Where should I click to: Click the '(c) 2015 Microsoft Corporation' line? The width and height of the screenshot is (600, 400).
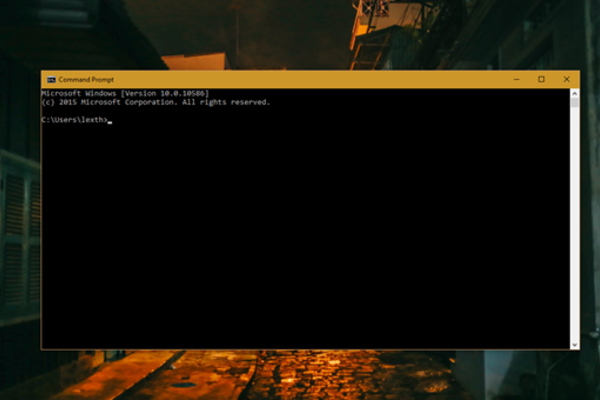156,102
